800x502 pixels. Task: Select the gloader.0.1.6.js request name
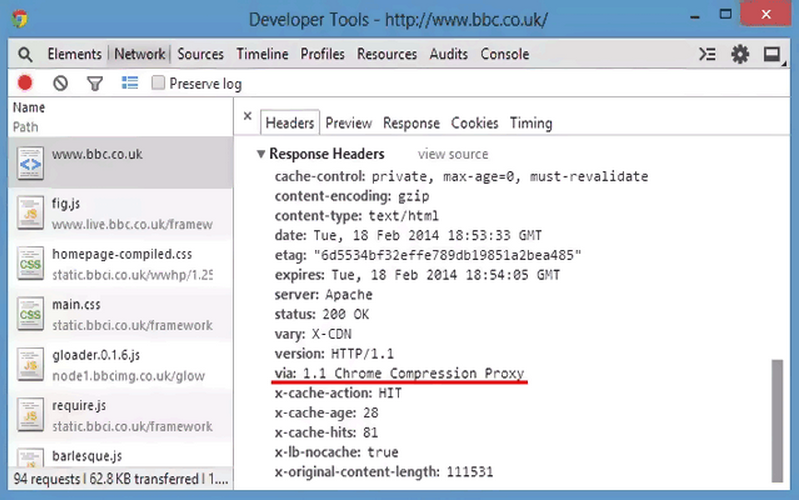tap(96, 355)
